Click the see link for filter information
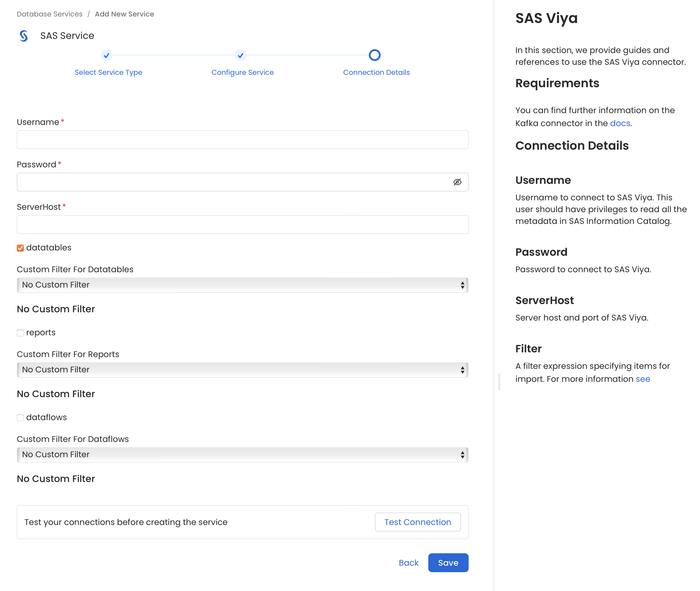700x591 pixels. point(643,379)
